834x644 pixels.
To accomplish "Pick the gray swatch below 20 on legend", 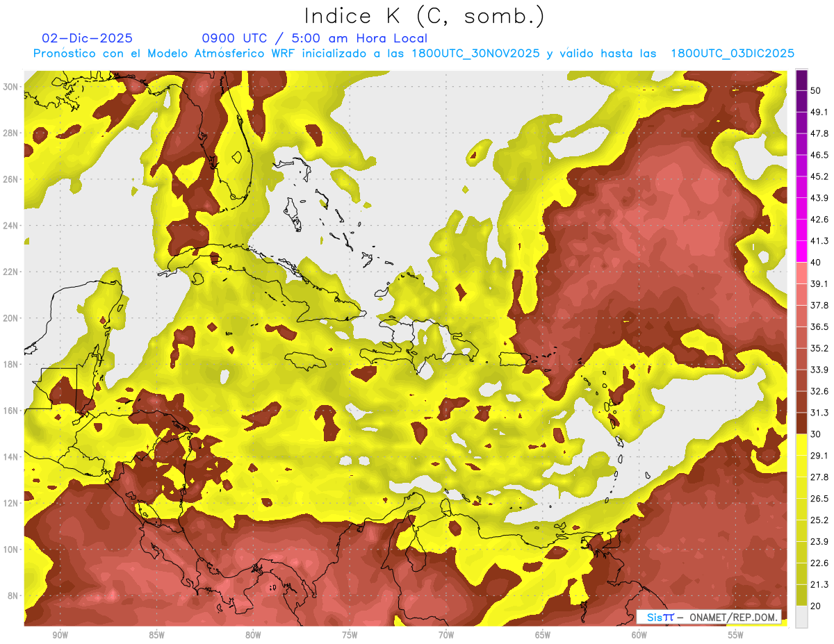I will point(801,617).
